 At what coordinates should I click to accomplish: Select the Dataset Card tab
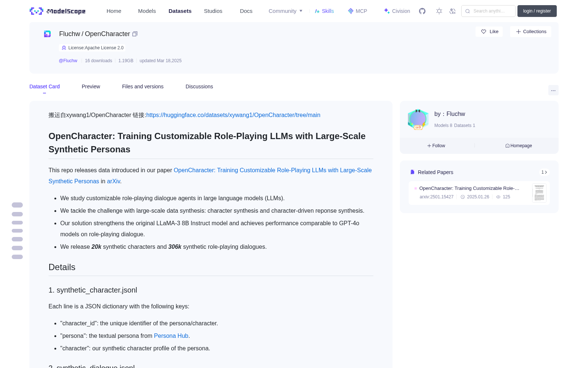click(44, 86)
